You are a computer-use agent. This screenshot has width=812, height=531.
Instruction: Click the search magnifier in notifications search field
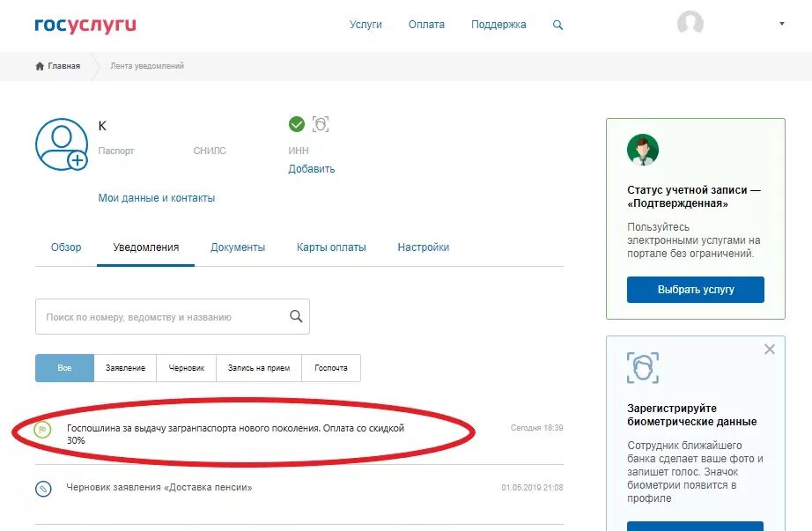(x=296, y=316)
